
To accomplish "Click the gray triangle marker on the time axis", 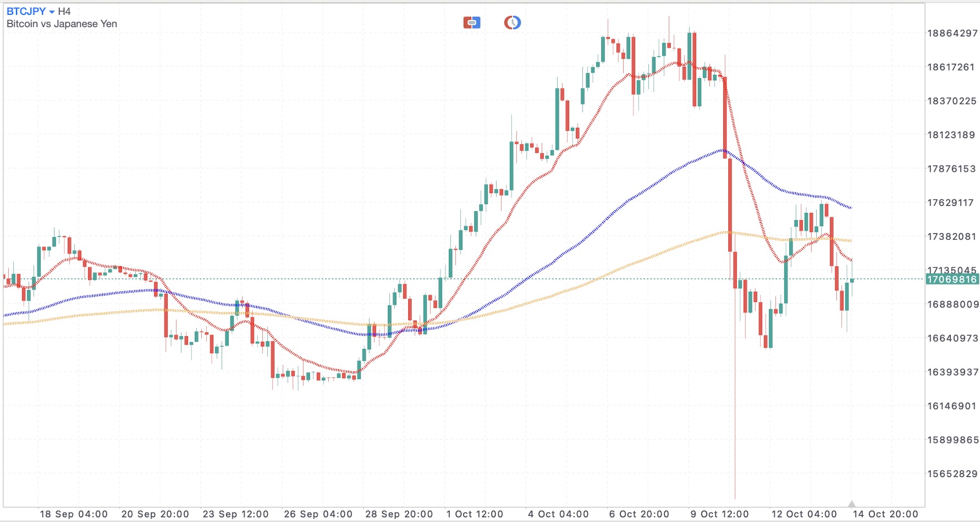I will click(851, 502).
